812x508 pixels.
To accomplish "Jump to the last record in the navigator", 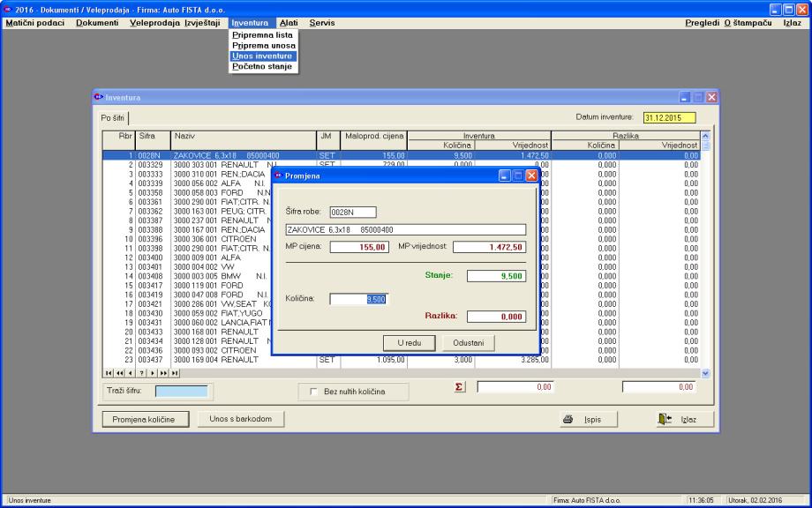I will pyautogui.click(x=175, y=373).
